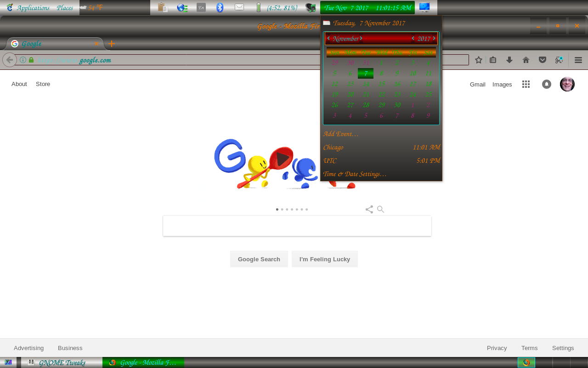
Task: Open Business link in footer
Action: click(x=70, y=348)
